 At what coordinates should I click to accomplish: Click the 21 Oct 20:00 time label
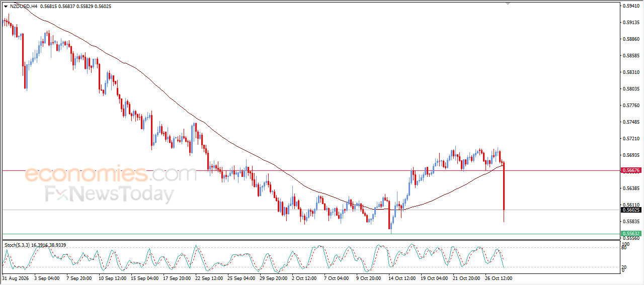click(x=467, y=278)
